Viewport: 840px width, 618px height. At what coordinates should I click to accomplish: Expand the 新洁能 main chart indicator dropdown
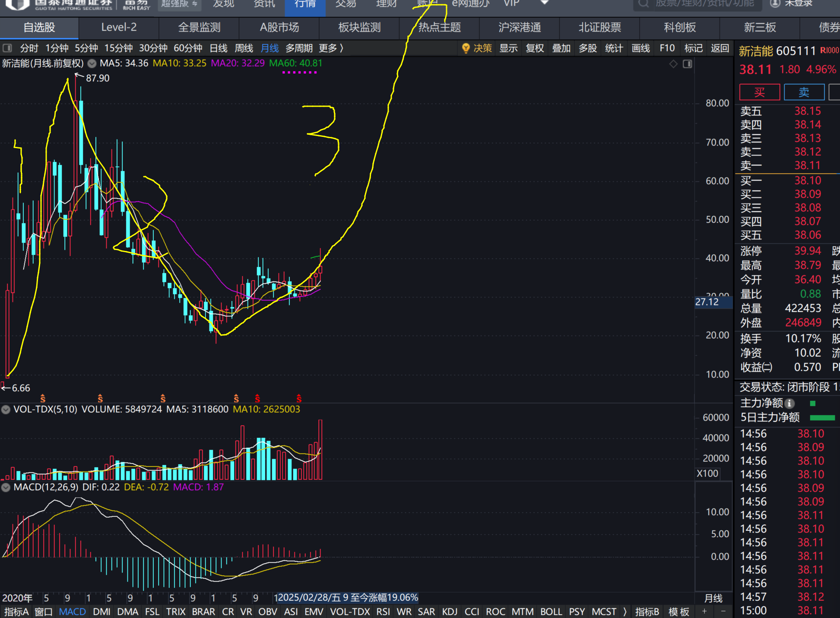coord(92,63)
